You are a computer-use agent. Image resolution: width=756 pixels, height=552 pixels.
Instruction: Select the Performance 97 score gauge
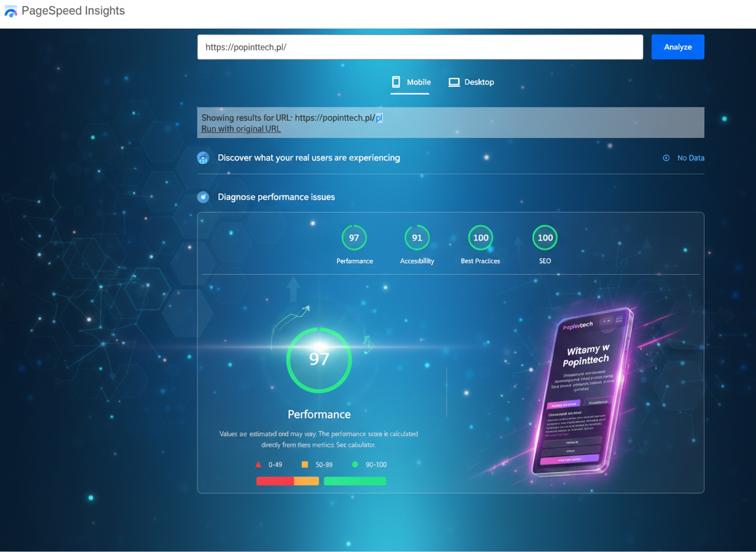[354, 238]
